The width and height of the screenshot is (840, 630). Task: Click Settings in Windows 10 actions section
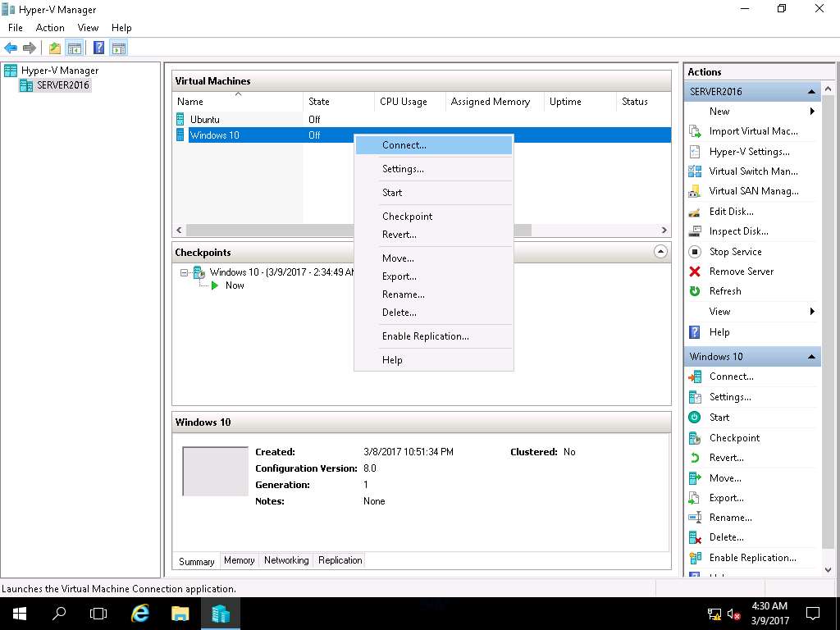(730, 397)
